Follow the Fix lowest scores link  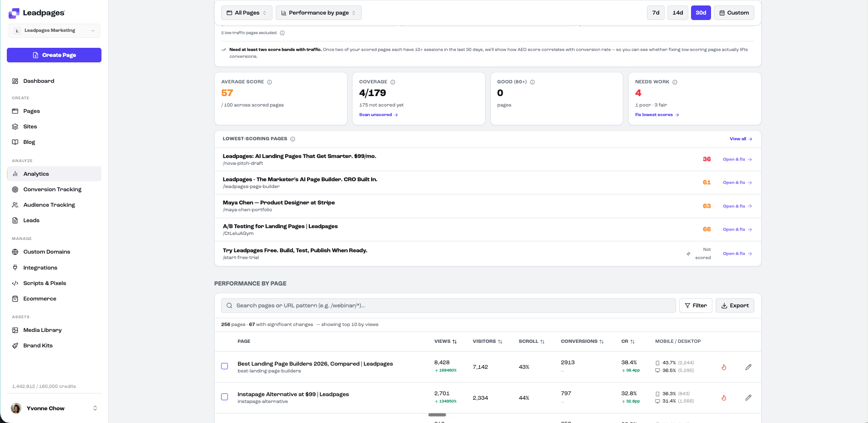pos(657,115)
